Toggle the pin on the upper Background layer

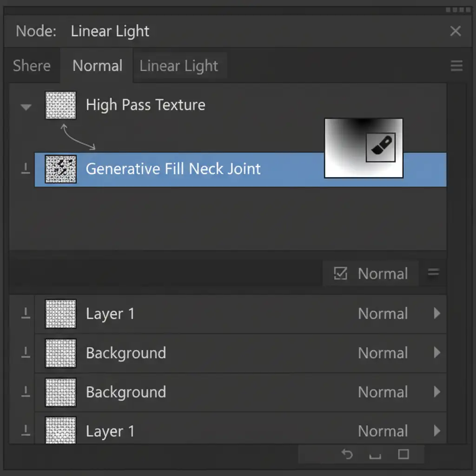tap(26, 353)
